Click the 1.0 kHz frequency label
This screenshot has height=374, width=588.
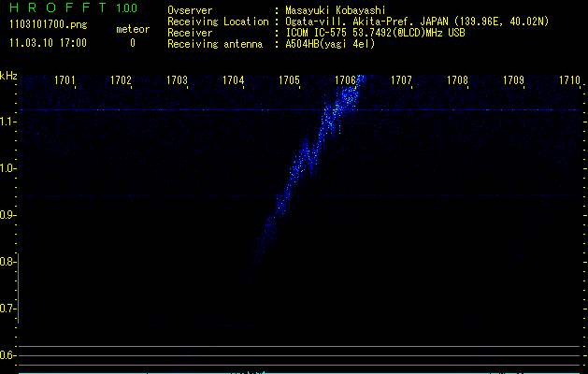(7, 168)
